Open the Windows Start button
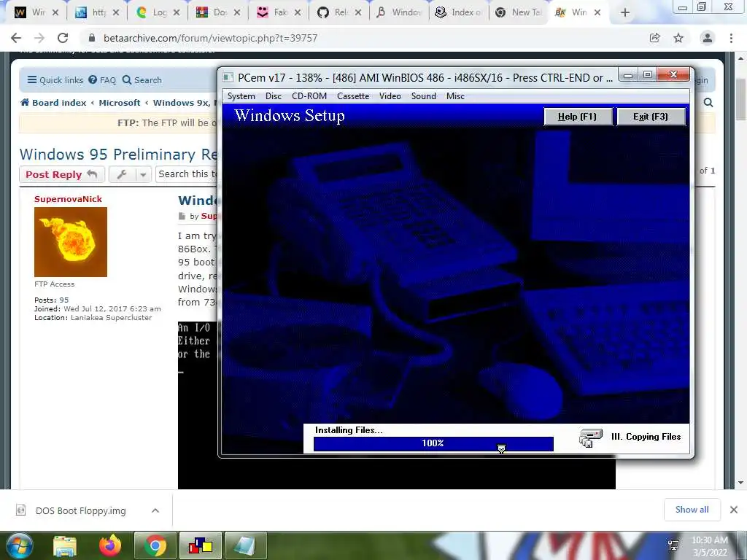Screen dimensions: 747x560 tap(19, 545)
